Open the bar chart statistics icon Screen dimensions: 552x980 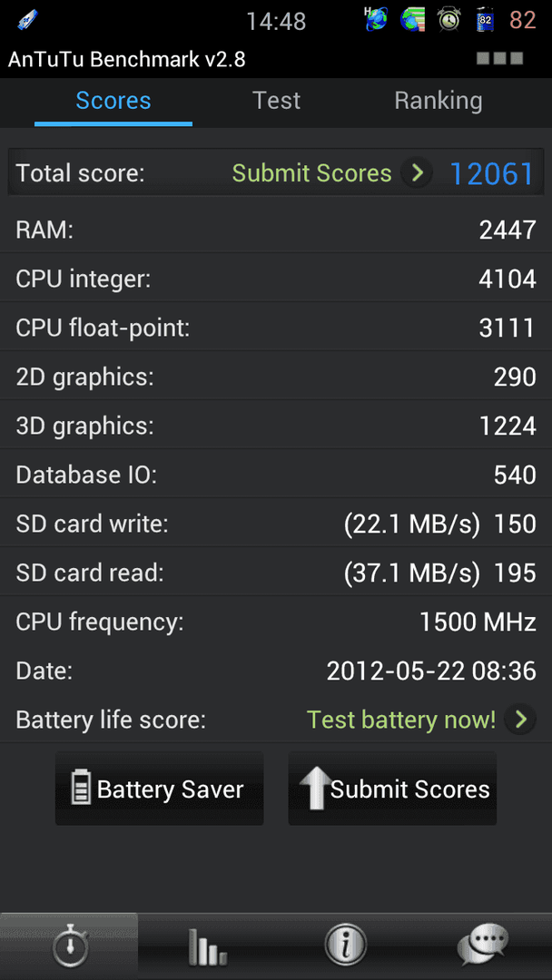[207, 946]
